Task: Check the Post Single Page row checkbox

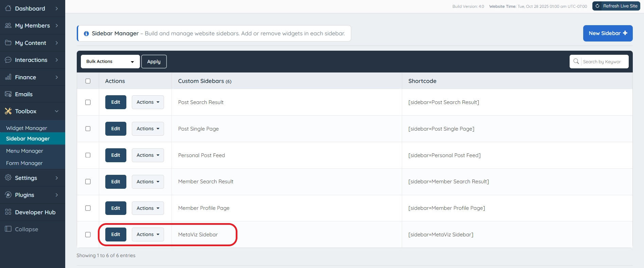Action: point(88,129)
